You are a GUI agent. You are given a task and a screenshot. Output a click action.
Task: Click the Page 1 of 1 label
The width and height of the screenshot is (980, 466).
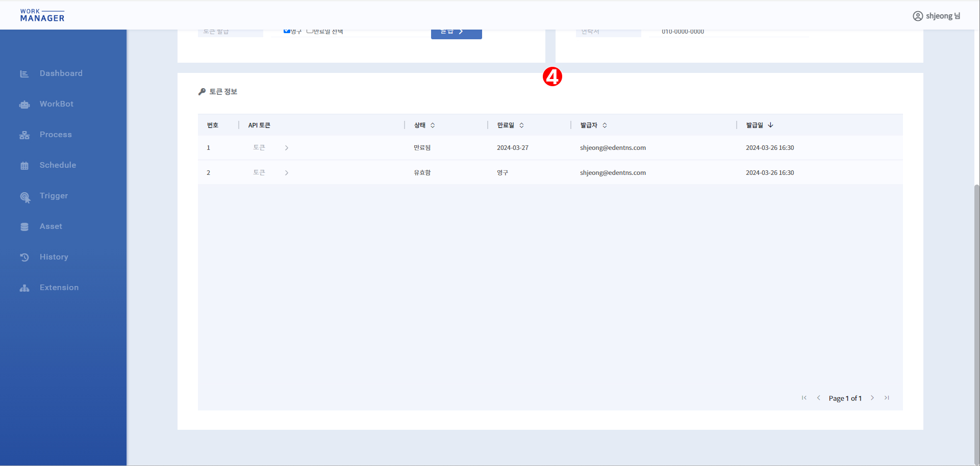[845, 398]
